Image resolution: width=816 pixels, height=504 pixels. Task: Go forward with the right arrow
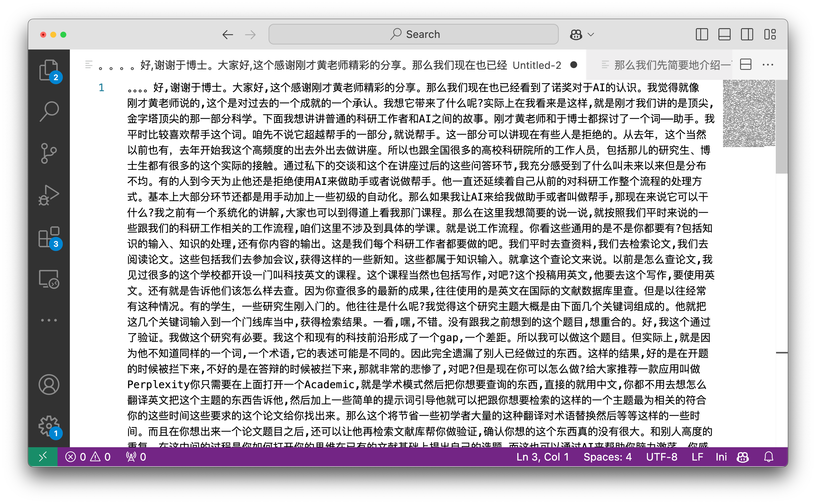click(x=250, y=34)
